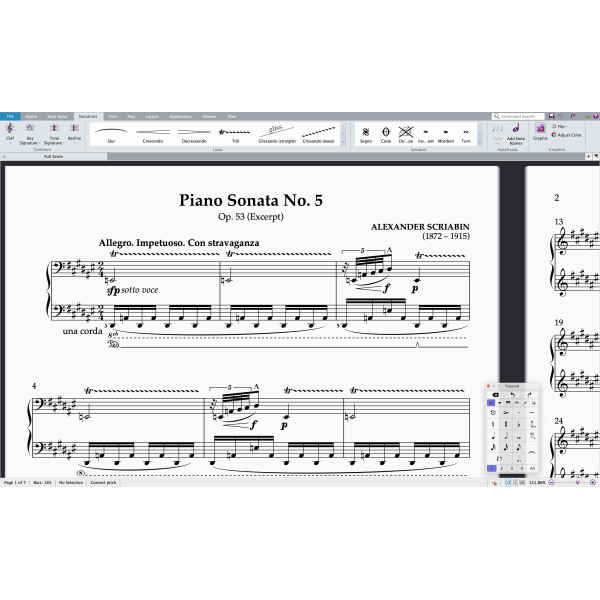Open the Barline dropdown in the ribbon
Screen dimensions: 600x600
74,133
